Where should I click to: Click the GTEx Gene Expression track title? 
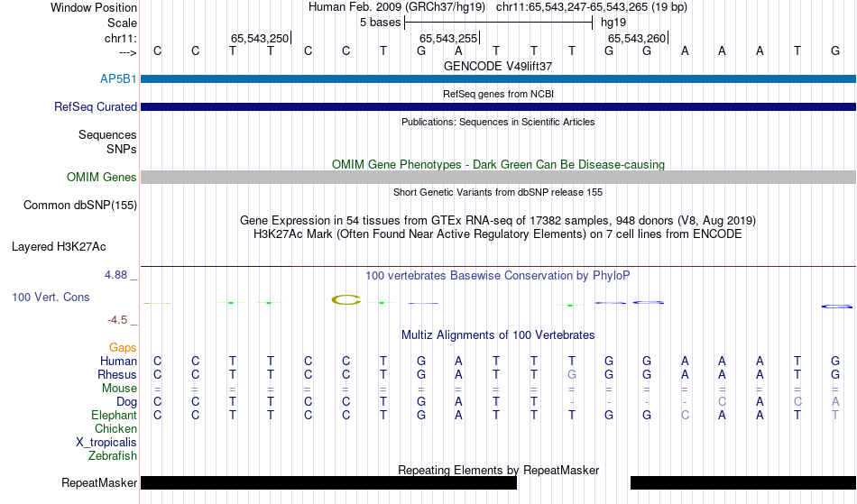498,221
